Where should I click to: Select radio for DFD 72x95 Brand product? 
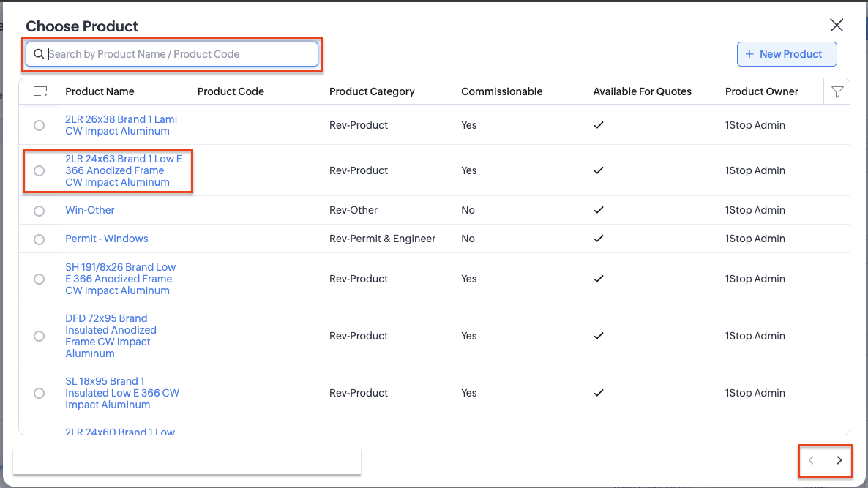[40, 336]
